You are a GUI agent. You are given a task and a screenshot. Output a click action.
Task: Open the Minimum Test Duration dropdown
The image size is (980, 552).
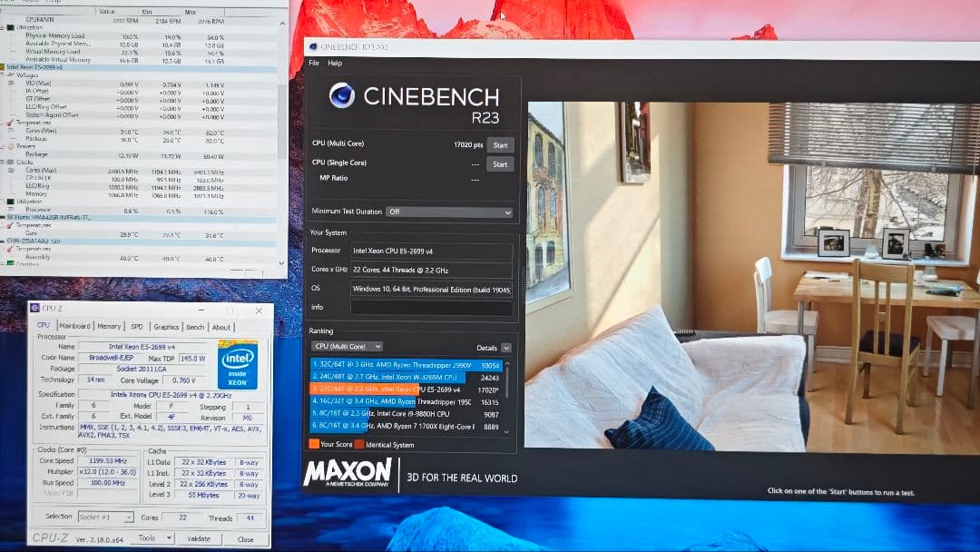point(449,212)
